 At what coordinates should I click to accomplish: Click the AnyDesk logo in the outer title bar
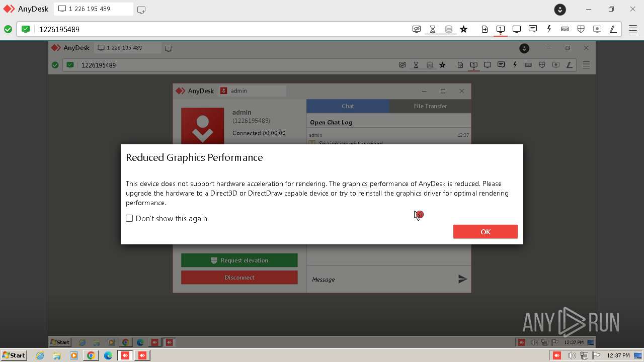click(9, 9)
